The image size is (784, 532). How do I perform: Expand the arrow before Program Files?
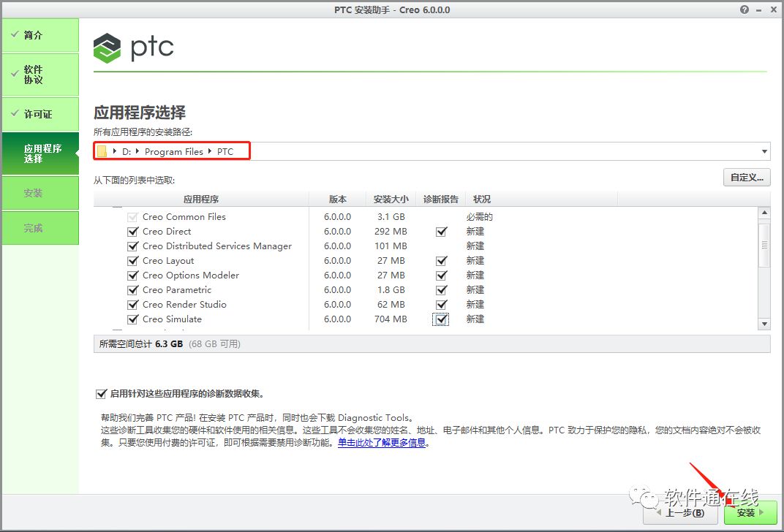137,151
